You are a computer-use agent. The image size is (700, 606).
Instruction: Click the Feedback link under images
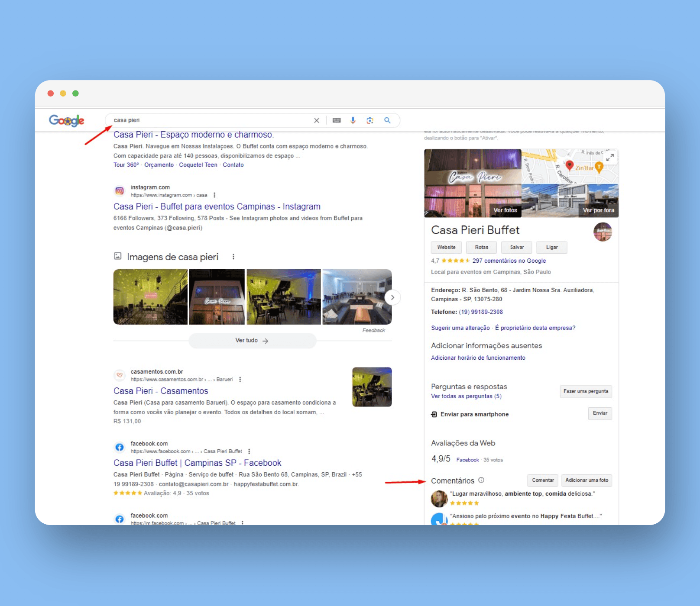(x=374, y=330)
